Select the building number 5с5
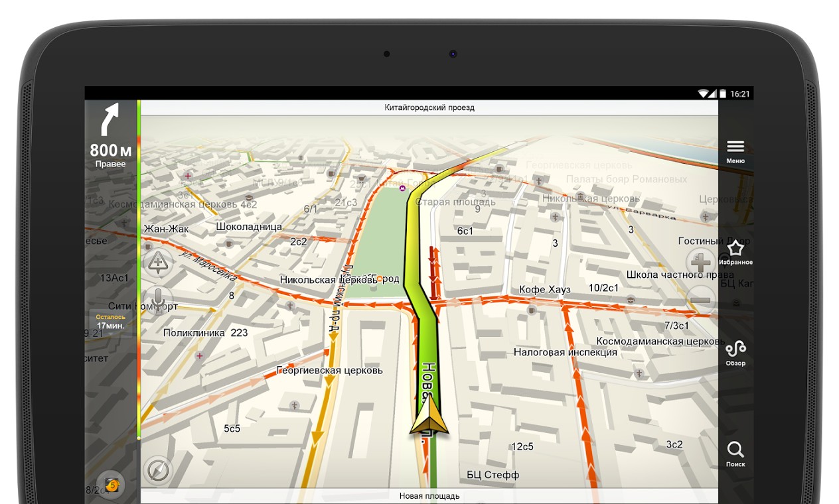Viewport: 839px width, 504px height. (232, 428)
